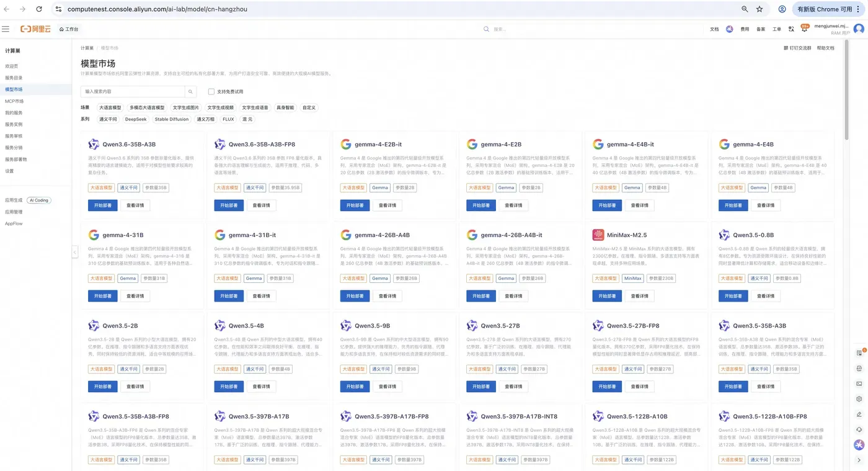
Task: Click 查看详情 for Qwen3.6-35B-A3B-FP8
Action: (x=262, y=205)
